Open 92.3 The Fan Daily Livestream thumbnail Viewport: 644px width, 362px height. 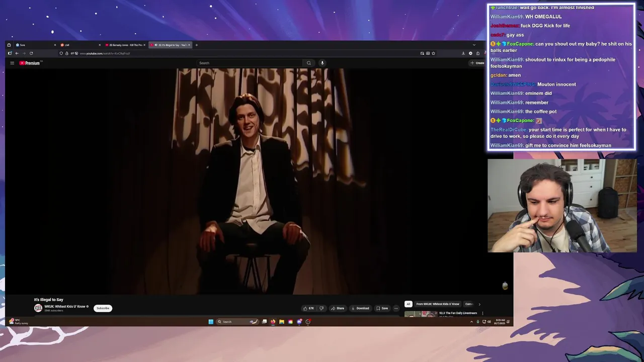pyautogui.click(x=421, y=314)
